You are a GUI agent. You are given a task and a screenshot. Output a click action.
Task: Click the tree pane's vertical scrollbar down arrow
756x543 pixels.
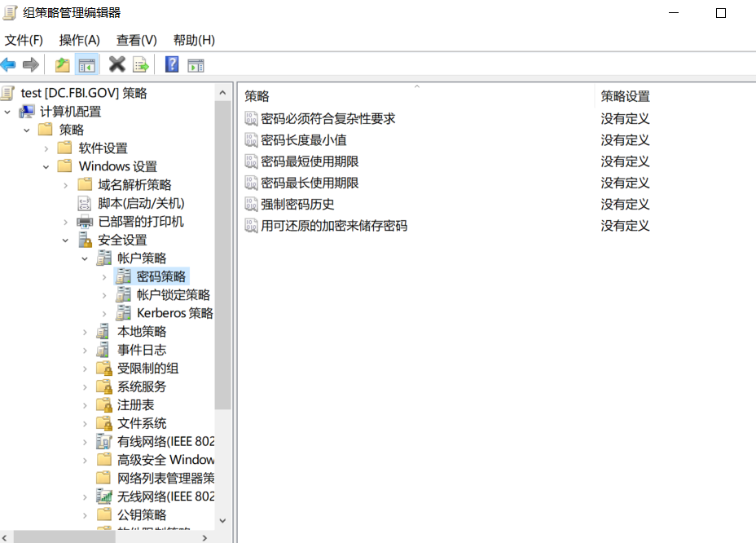tap(223, 519)
